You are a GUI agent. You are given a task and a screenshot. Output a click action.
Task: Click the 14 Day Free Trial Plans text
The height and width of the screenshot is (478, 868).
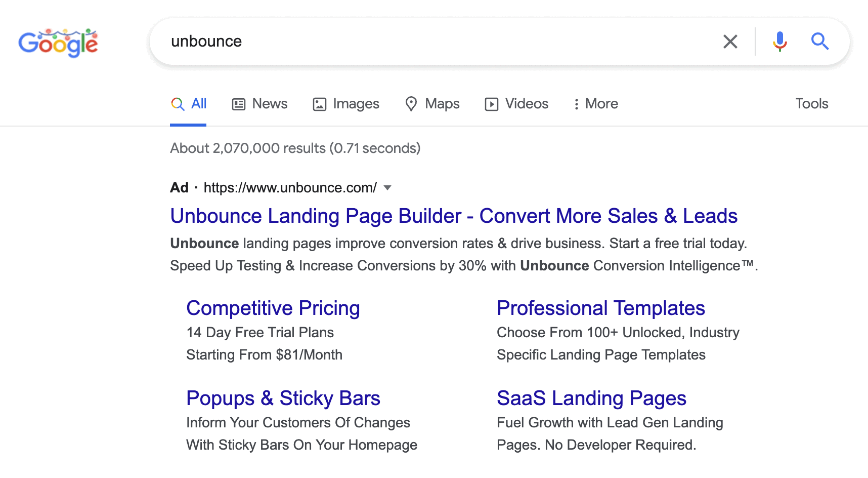coord(260,333)
